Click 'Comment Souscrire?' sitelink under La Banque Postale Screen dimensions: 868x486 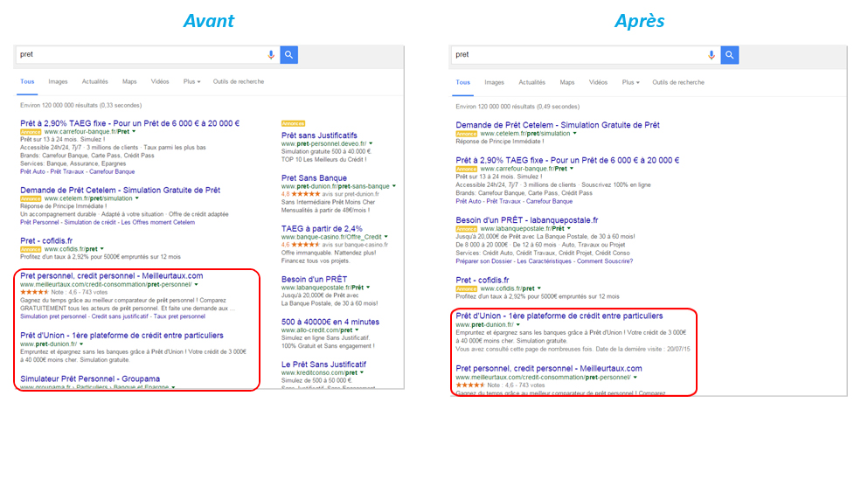tap(605, 261)
